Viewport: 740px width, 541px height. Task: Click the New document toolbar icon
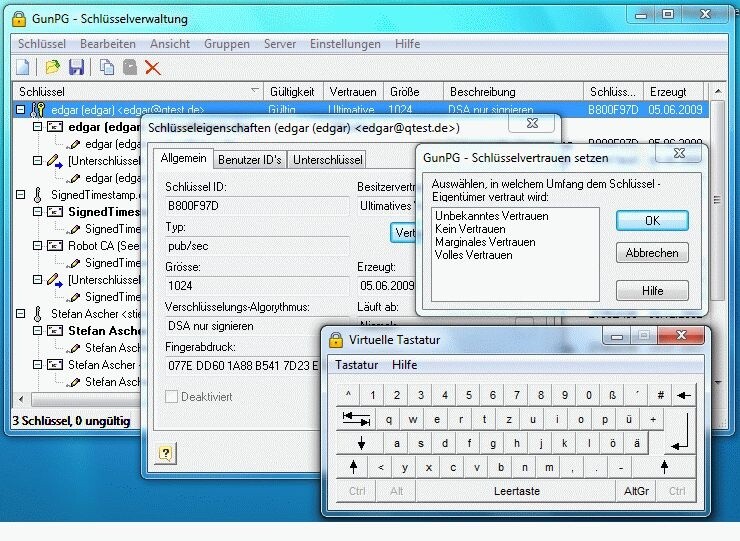point(22,67)
